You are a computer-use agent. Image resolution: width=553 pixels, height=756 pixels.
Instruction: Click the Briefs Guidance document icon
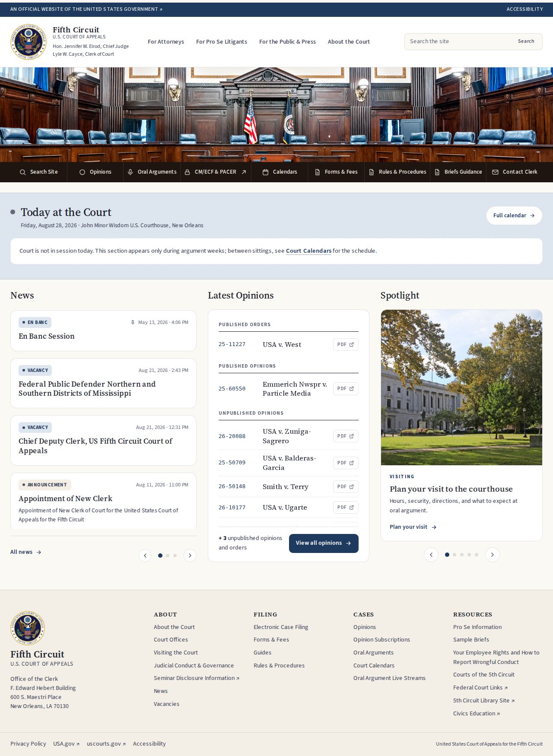pyautogui.click(x=437, y=172)
